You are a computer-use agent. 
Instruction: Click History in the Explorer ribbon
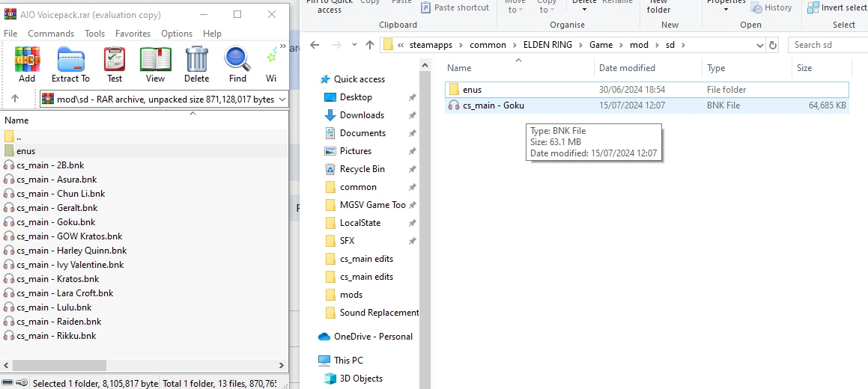click(x=771, y=7)
